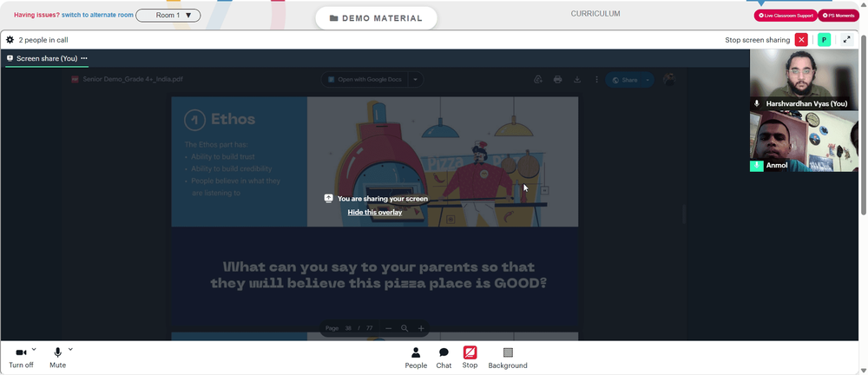Click the PDF zoom magnifier icon

pyautogui.click(x=404, y=328)
